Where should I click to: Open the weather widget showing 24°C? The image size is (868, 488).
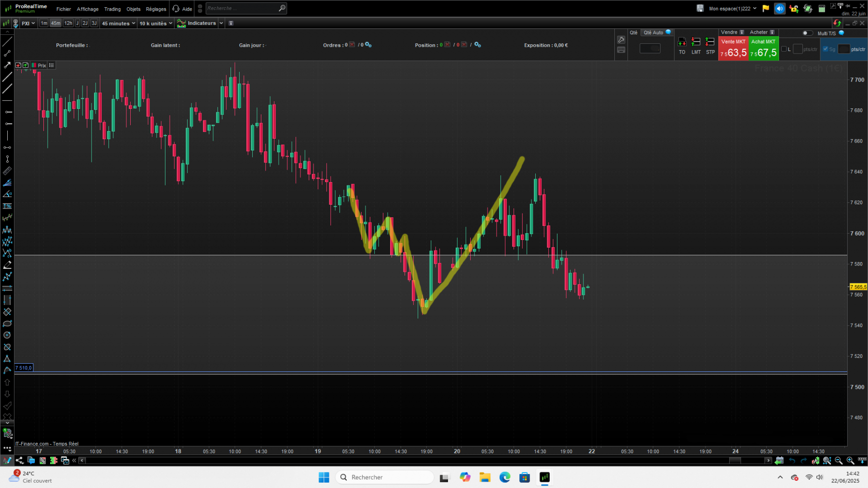pos(31,477)
